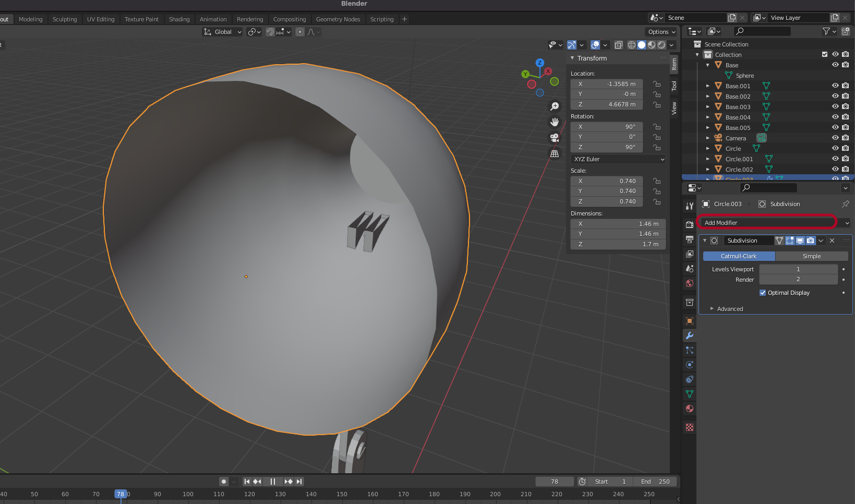855x504 pixels.
Task: Open XYZ Euler rotation mode dropdown
Action: (x=619, y=159)
